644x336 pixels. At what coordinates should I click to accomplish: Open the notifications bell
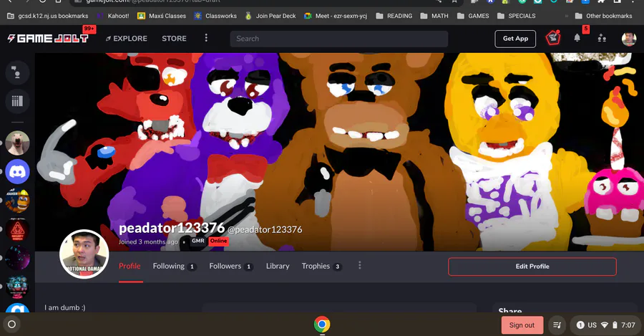pos(577,38)
